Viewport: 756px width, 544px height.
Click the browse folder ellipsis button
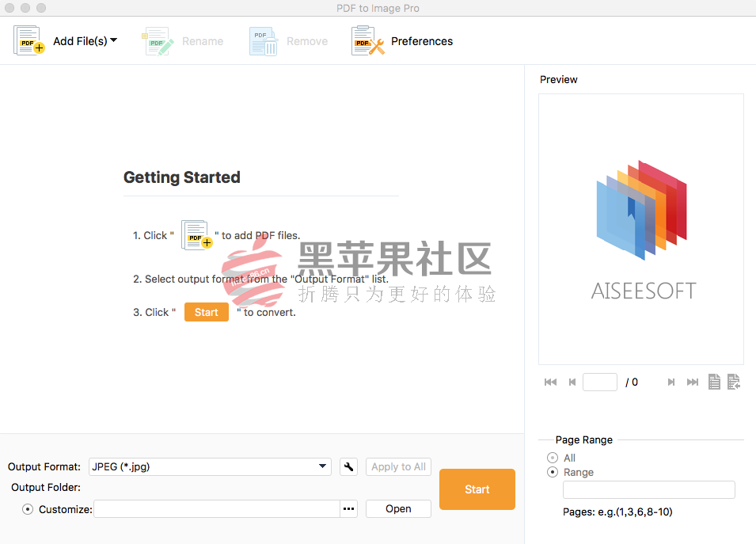pyautogui.click(x=348, y=509)
